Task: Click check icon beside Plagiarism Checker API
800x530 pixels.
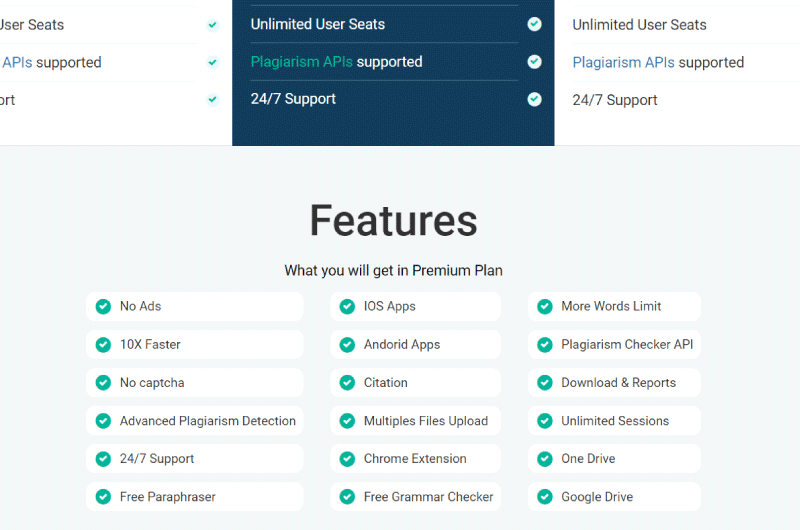Action: tap(545, 345)
